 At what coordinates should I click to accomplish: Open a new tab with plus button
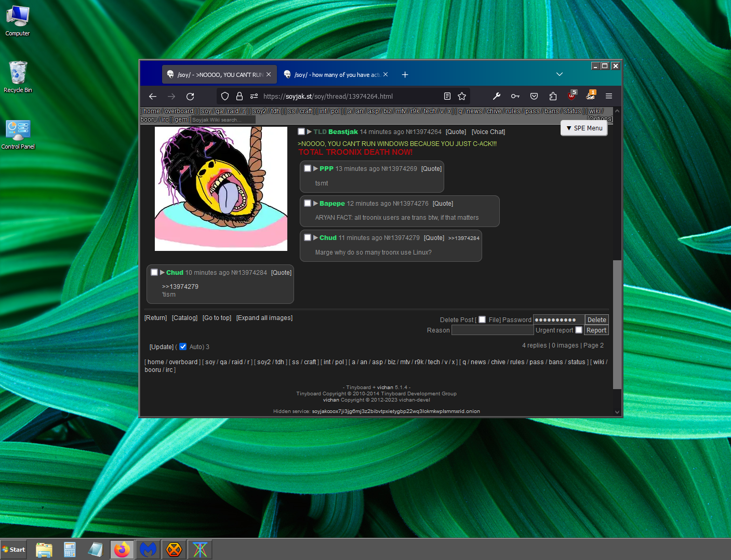click(x=405, y=75)
